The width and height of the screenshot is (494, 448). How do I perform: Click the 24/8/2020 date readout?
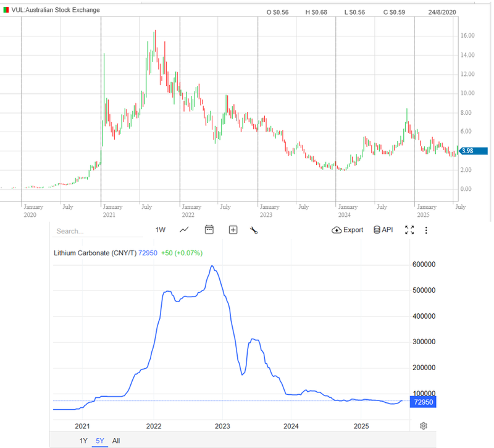[442, 12]
